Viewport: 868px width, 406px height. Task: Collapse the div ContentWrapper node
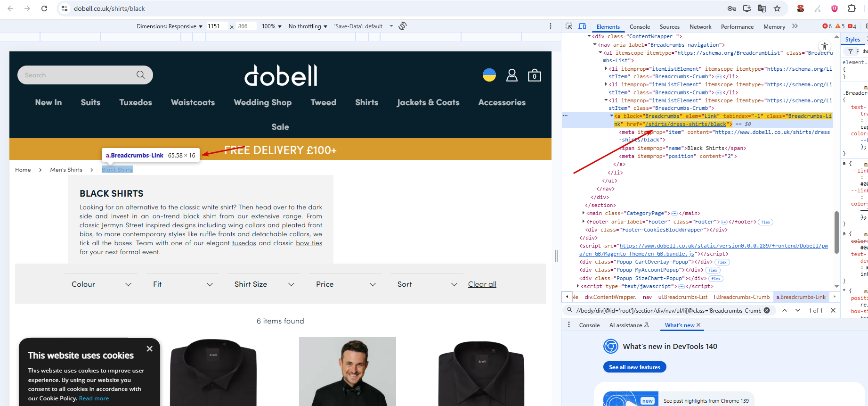(589, 36)
